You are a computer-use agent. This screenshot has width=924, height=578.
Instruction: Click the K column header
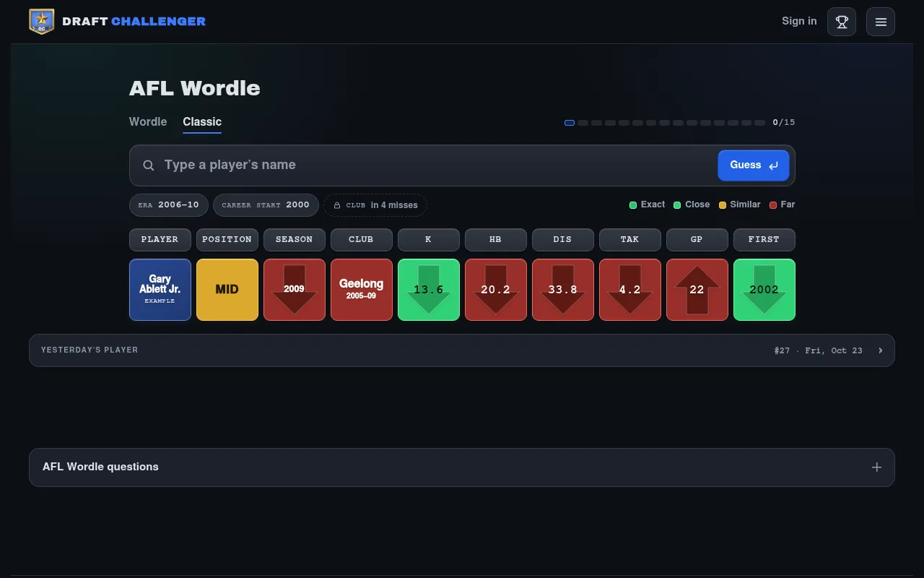429,240
